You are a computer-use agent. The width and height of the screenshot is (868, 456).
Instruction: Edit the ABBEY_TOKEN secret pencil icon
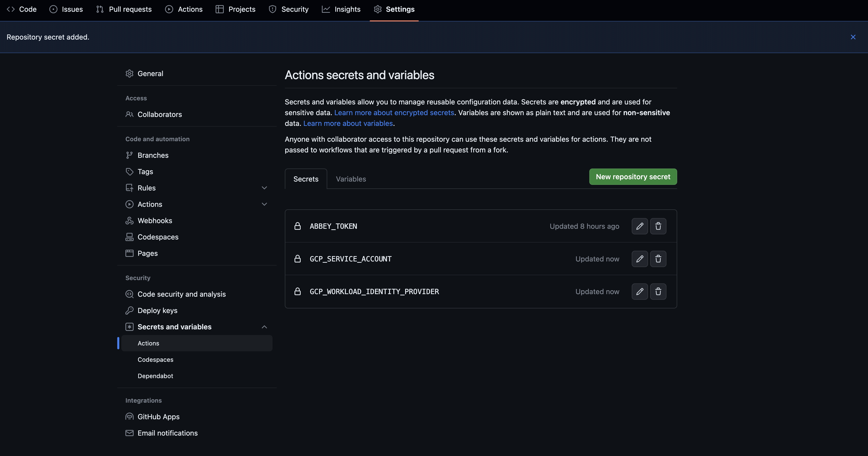640,226
